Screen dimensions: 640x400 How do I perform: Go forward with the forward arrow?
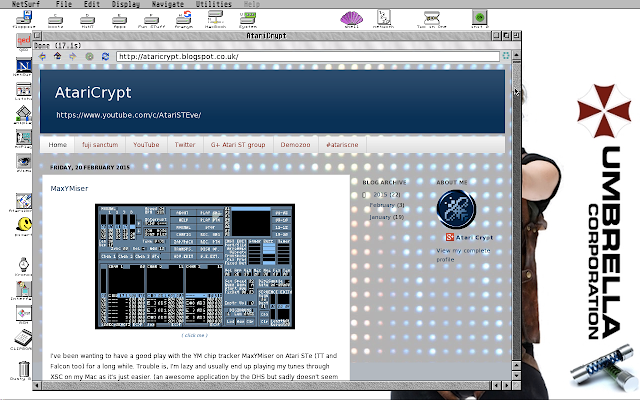pyautogui.click(x=73, y=56)
